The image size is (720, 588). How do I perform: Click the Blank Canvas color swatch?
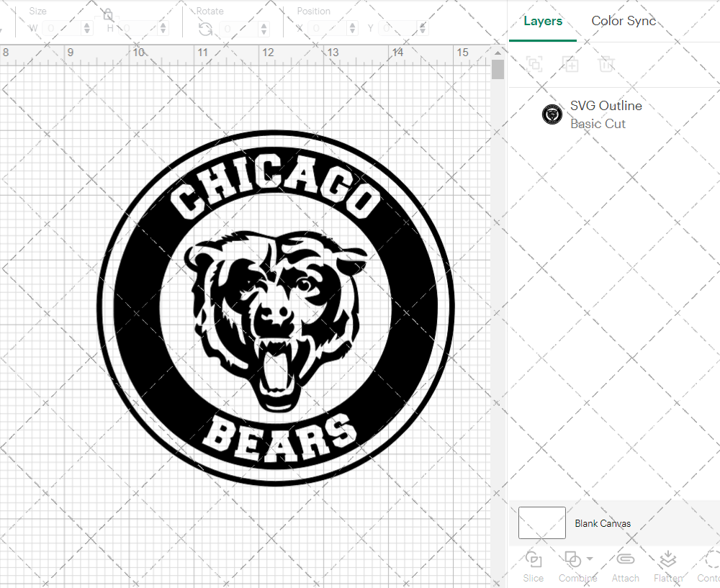click(x=541, y=523)
